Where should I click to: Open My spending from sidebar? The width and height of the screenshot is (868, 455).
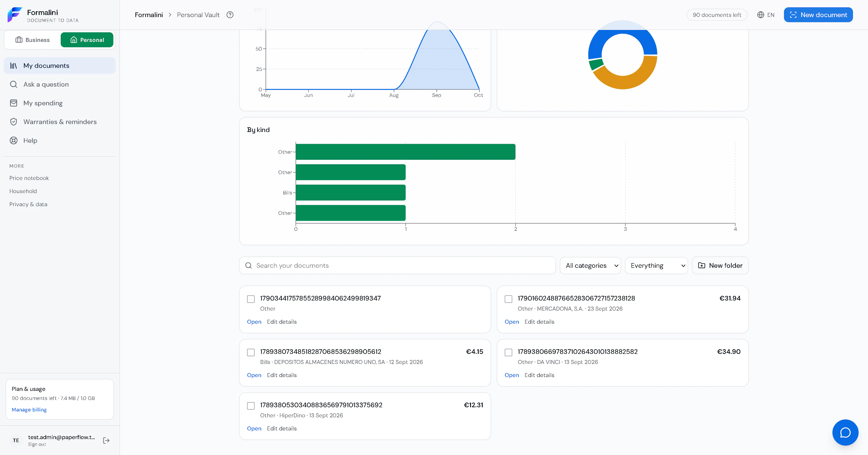point(60,103)
